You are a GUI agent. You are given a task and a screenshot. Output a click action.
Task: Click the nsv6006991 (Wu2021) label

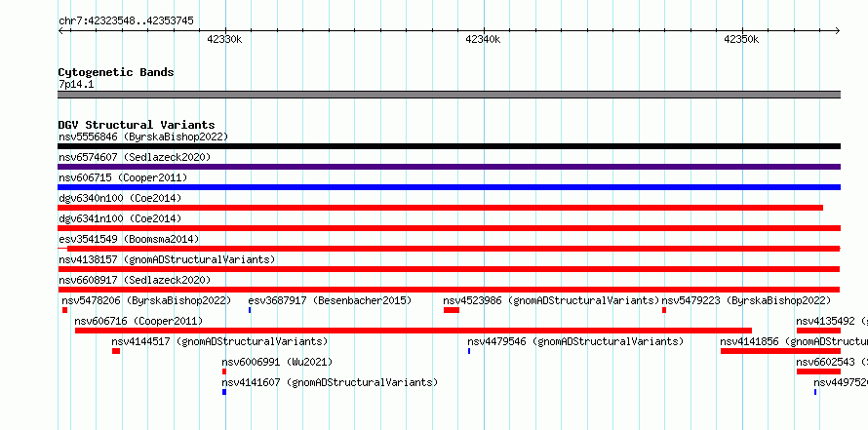point(277,362)
